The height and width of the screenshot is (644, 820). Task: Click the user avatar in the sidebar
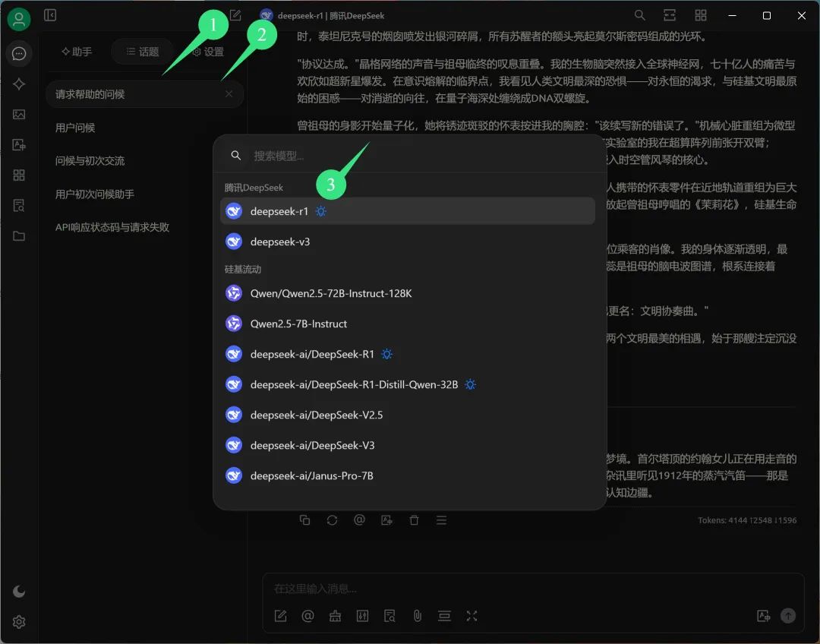(19, 19)
